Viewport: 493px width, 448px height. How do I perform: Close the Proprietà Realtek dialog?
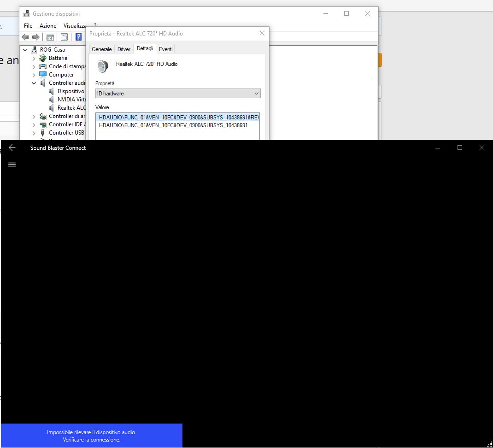click(x=262, y=33)
